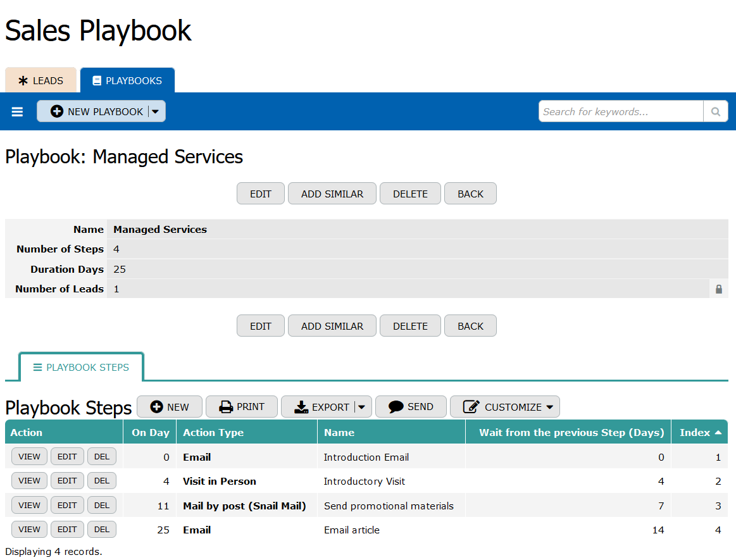Click the search magnifier icon

pos(715,112)
